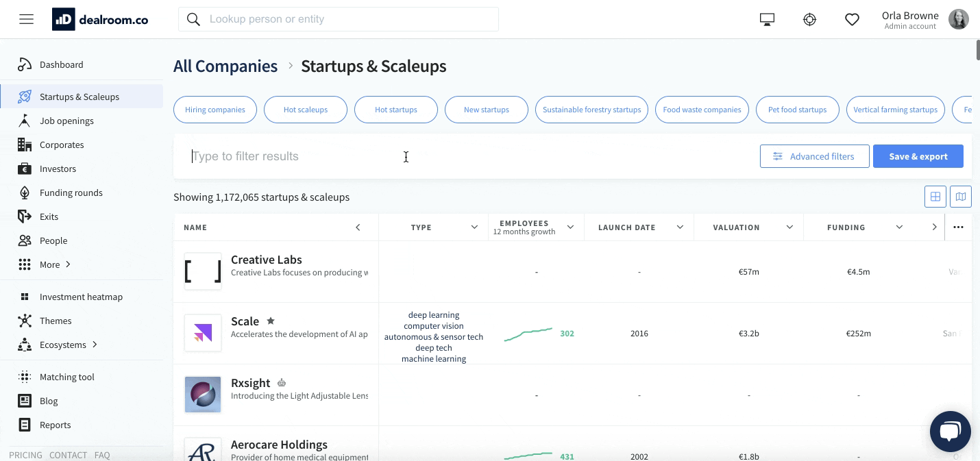Open Advanced filters

click(814, 156)
